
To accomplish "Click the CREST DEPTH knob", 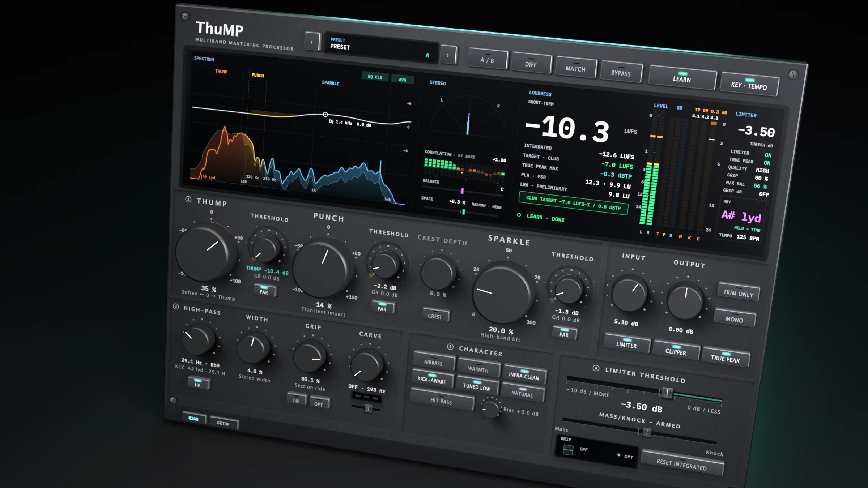I will coord(438,273).
